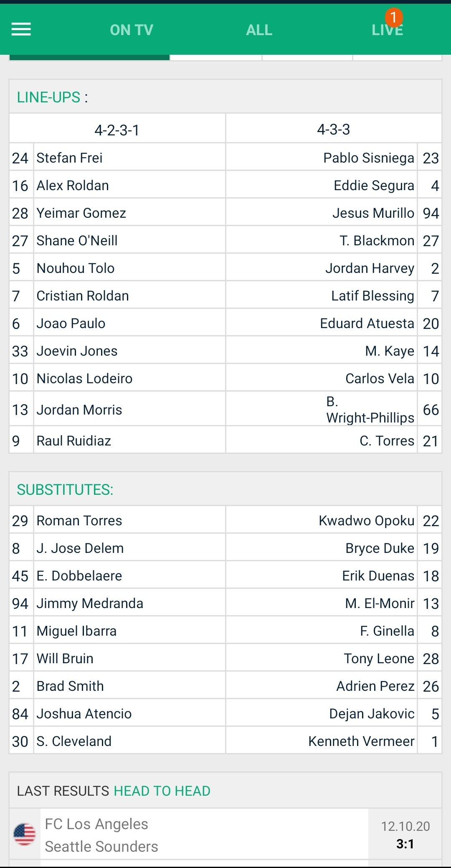The height and width of the screenshot is (868, 451).
Task: Tap the 3:1 score on 12.10.20
Action: [x=405, y=844]
